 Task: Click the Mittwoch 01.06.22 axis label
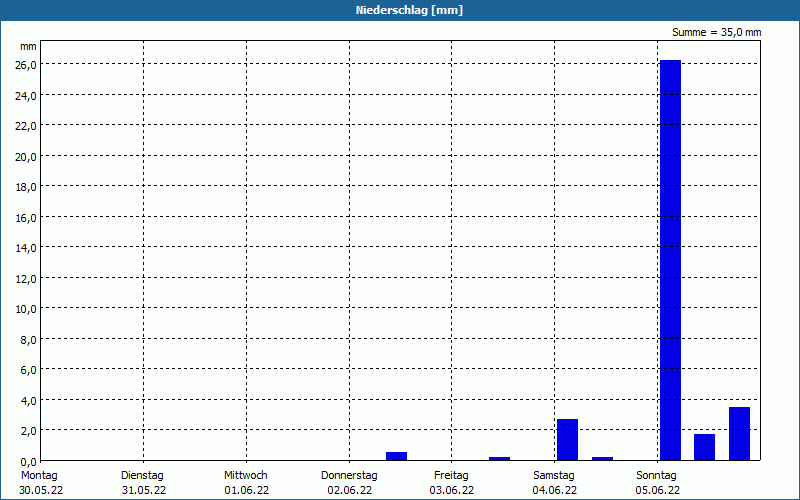[246, 483]
